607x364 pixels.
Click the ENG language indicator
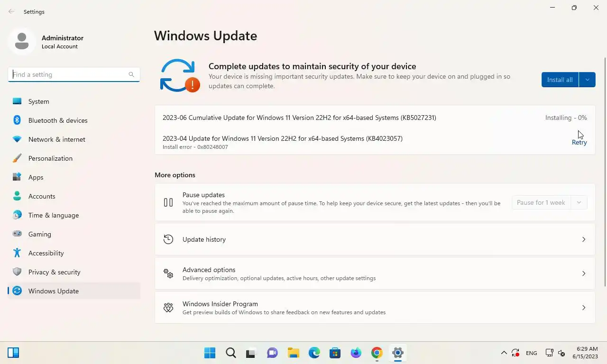click(x=532, y=353)
